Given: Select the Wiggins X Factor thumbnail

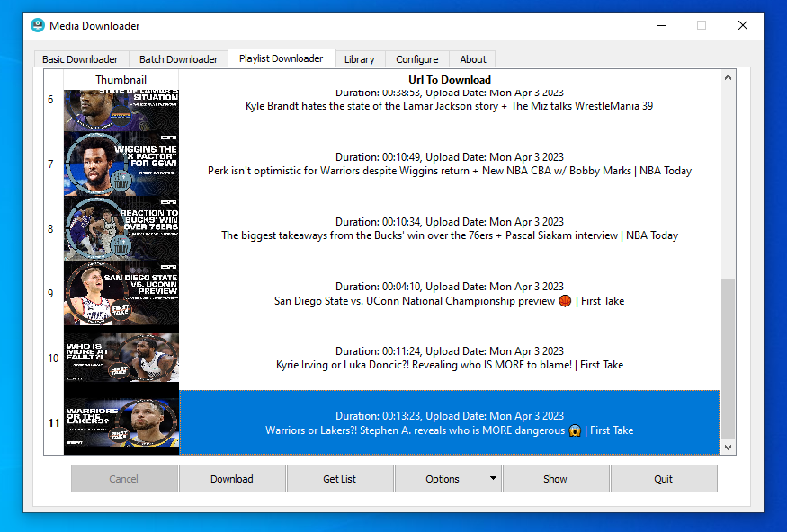Looking at the screenshot, I should 121,164.
